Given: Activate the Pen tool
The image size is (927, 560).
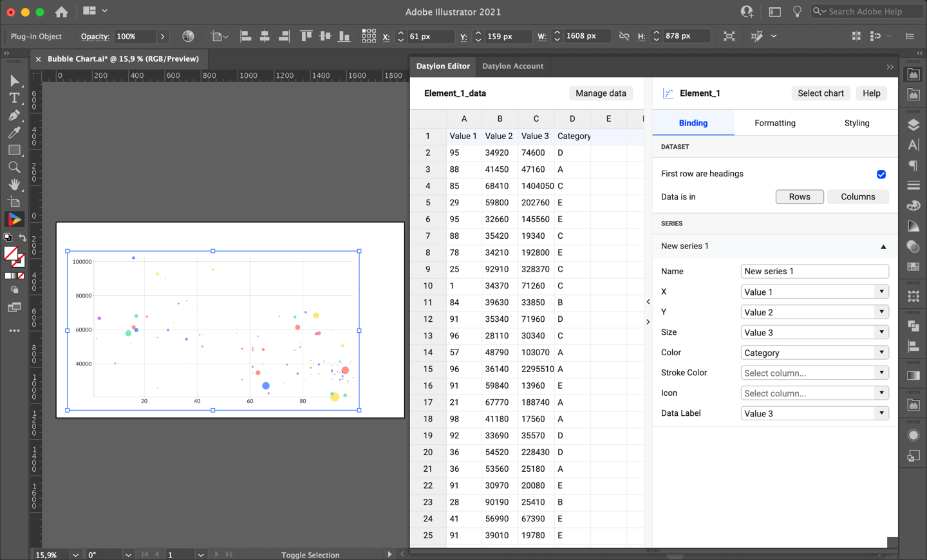Looking at the screenshot, I should [x=14, y=115].
